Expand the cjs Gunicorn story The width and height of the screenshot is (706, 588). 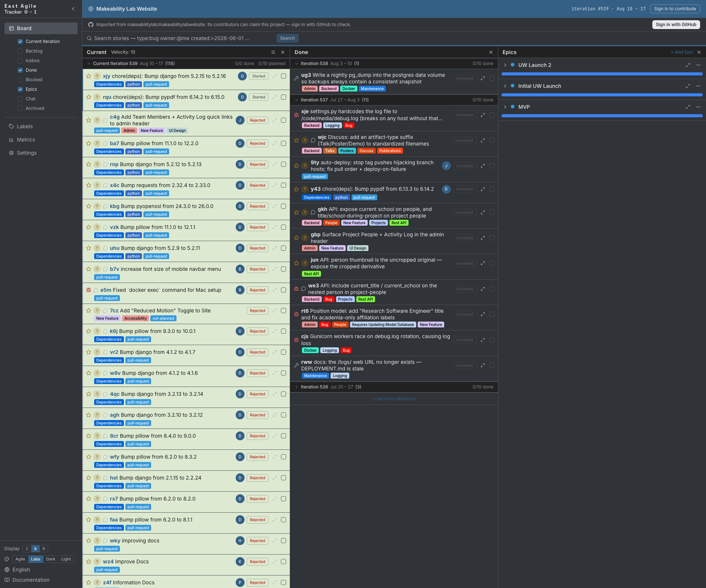[483, 340]
